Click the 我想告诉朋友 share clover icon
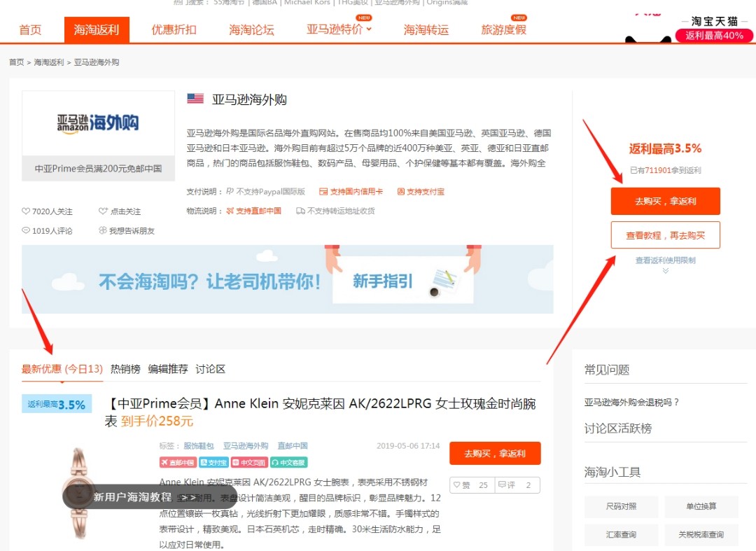 [103, 230]
